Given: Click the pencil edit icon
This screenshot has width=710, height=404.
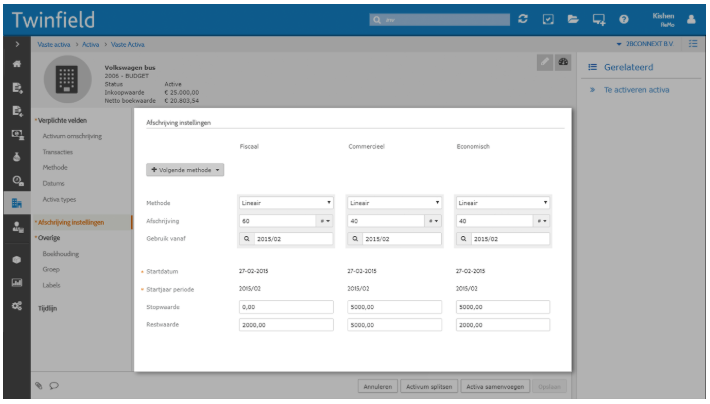Looking at the screenshot, I should [544, 63].
